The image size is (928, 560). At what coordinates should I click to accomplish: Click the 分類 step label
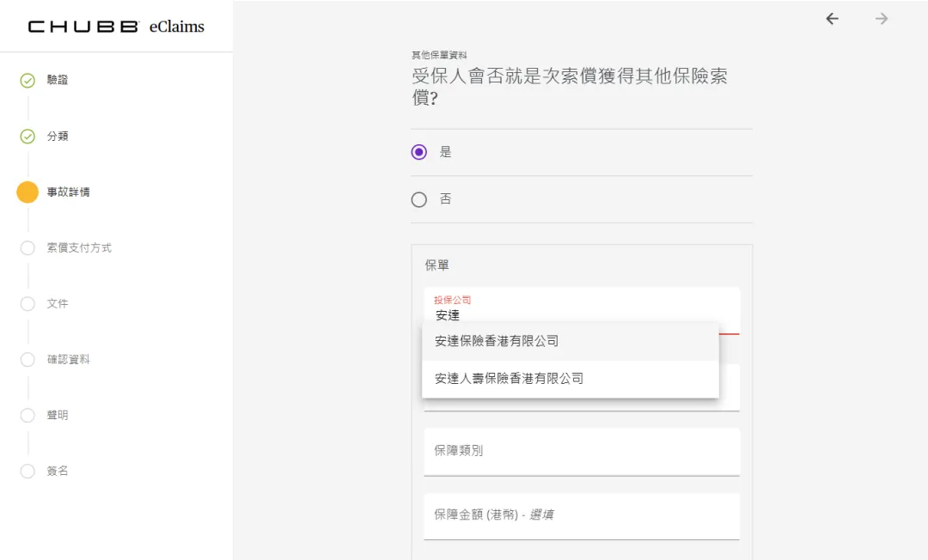pyautogui.click(x=58, y=137)
